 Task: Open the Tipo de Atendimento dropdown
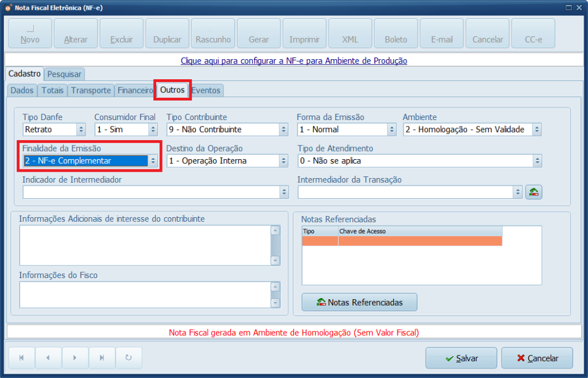(x=536, y=160)
